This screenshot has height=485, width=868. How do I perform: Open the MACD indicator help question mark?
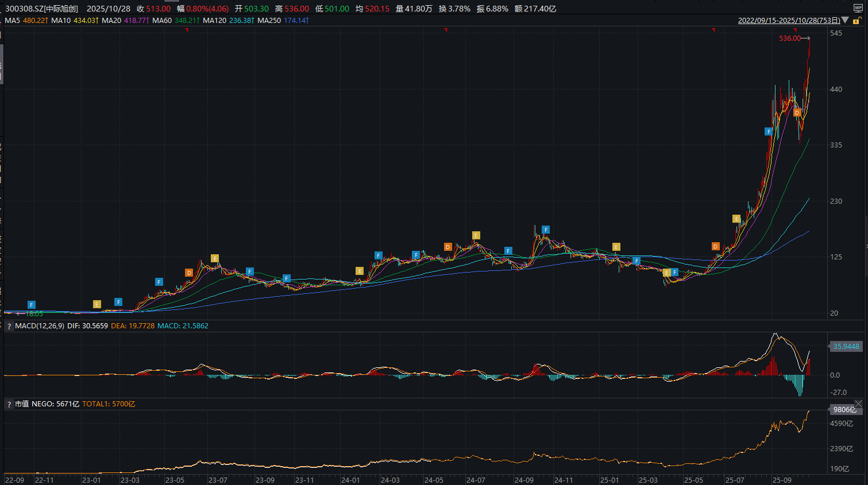pos(9,326)
